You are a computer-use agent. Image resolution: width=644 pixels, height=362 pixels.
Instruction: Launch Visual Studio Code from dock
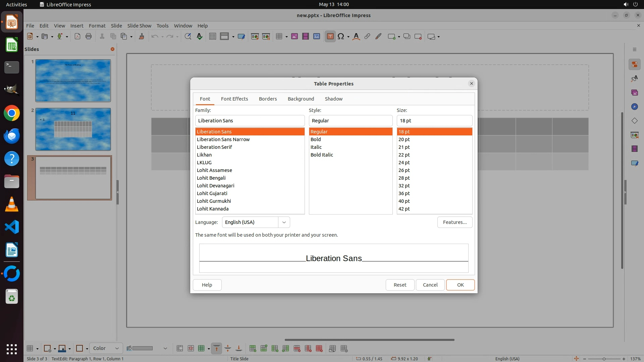(x=12, y=227)
